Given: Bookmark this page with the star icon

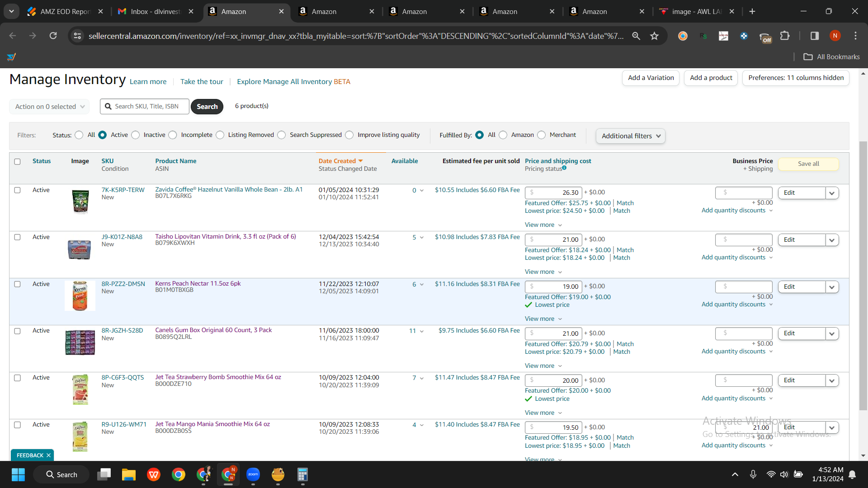Looking at the screenshot, I should pyautogui.click(x=654, y=36).
